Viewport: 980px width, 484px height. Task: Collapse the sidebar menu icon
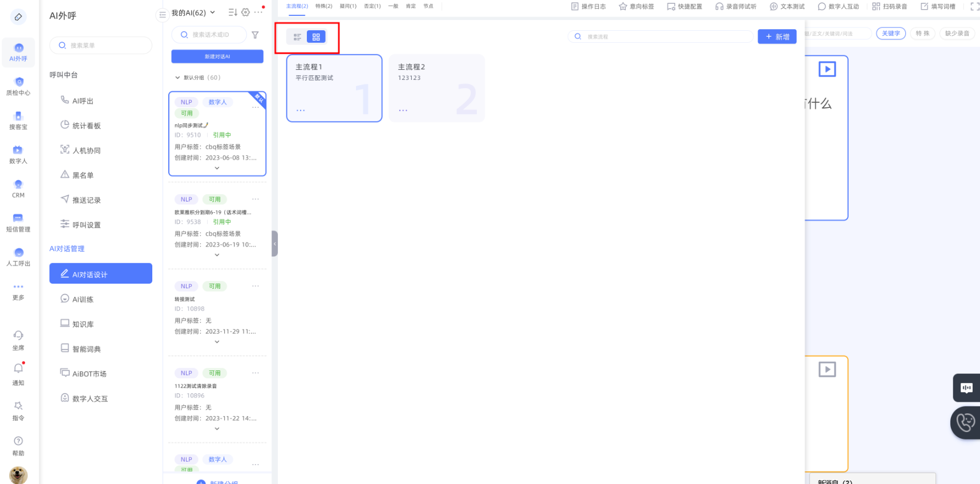(x=163, y=15)
